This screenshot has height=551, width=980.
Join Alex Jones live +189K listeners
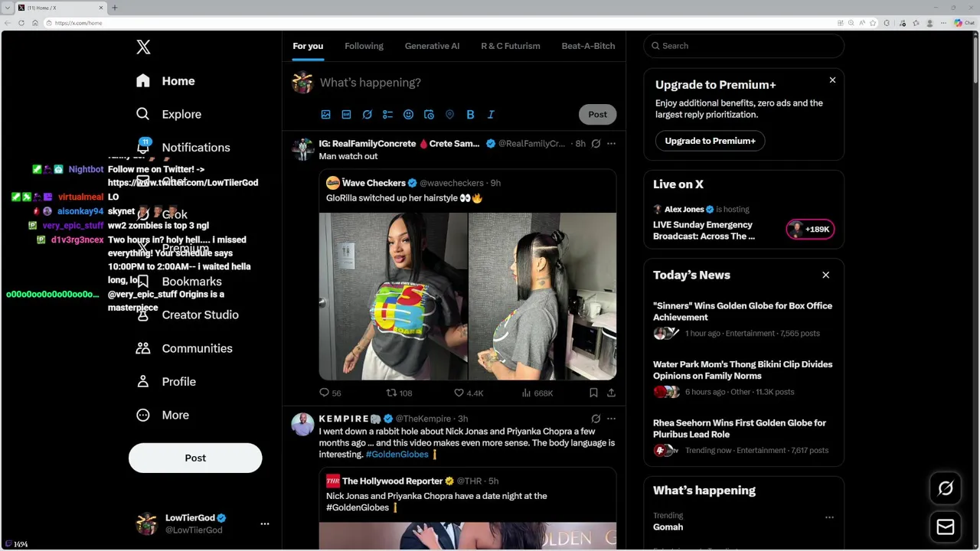pos(810,229)
